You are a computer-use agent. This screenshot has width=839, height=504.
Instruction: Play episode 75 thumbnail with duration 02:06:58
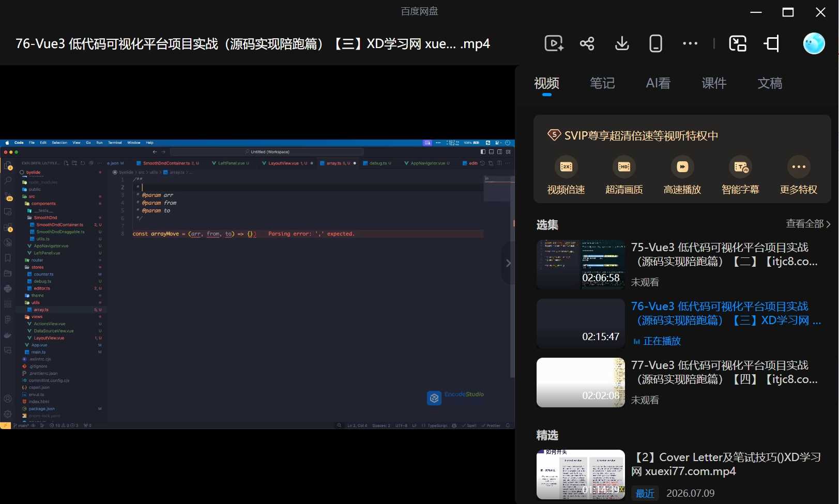[x=581, y=264]
